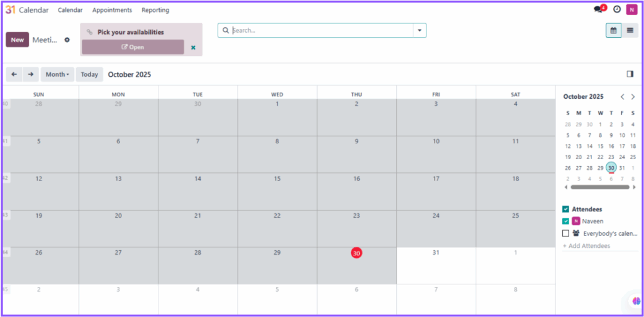Show next month in mini calendar

[633, 97]
